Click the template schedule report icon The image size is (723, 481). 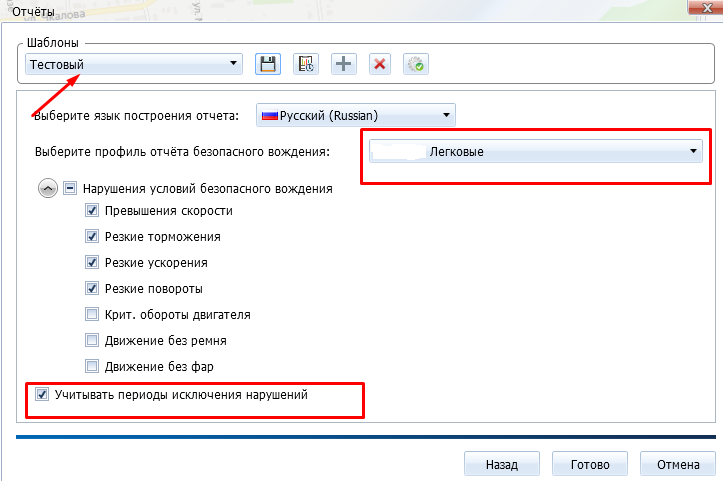[x=306, y=64]
